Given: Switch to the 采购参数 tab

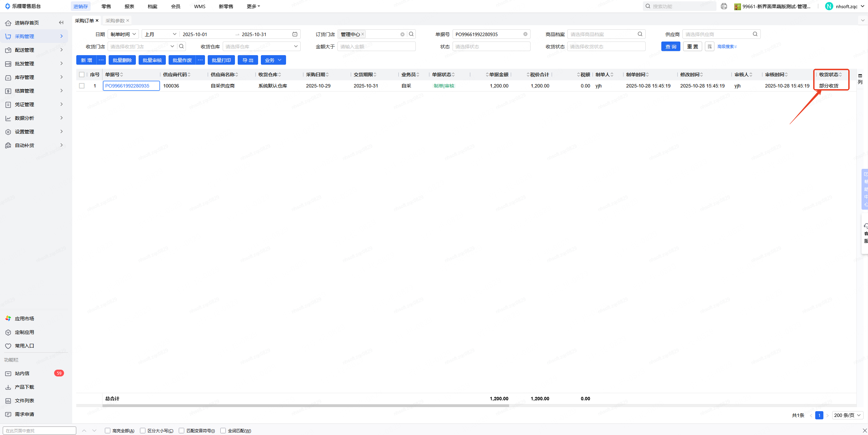Looking at the screenshot, I should (115, 21).
